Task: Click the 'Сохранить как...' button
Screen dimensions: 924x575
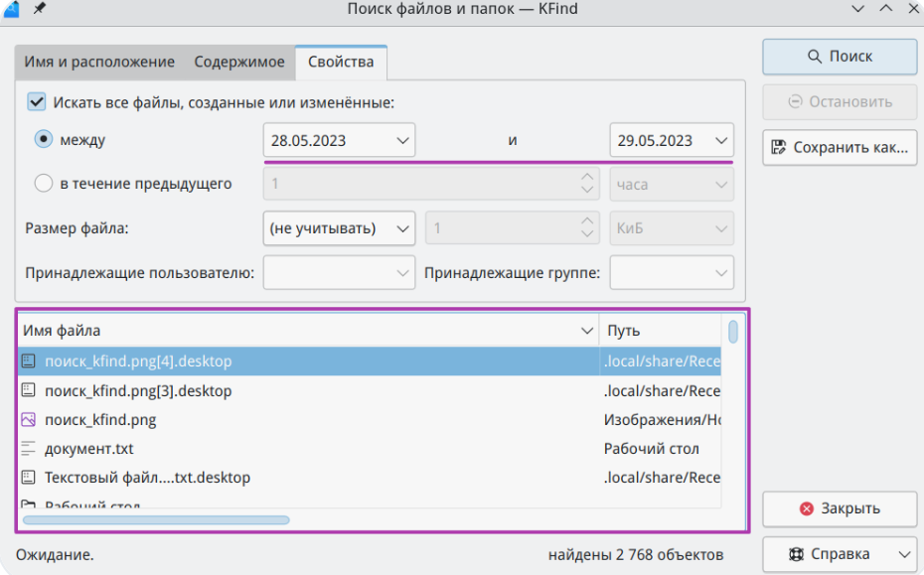Action: 840,148
